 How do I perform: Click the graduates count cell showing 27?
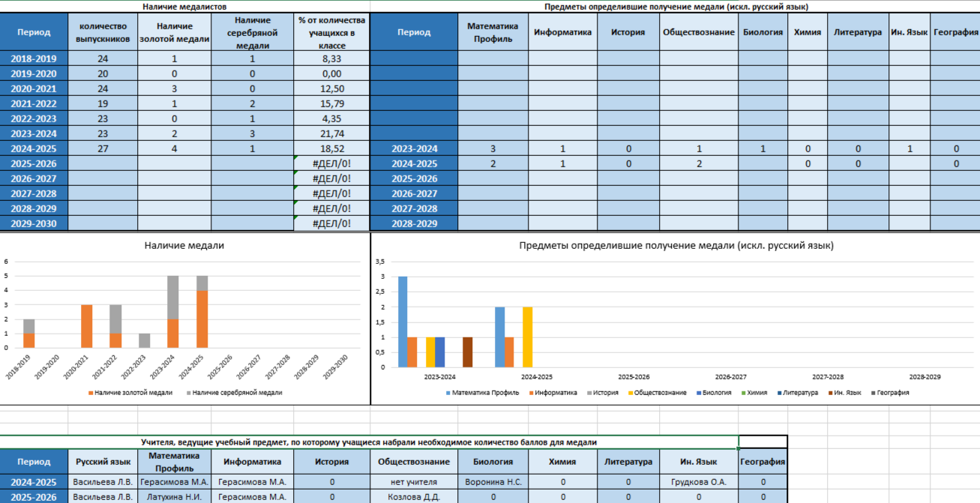(103, 148)
